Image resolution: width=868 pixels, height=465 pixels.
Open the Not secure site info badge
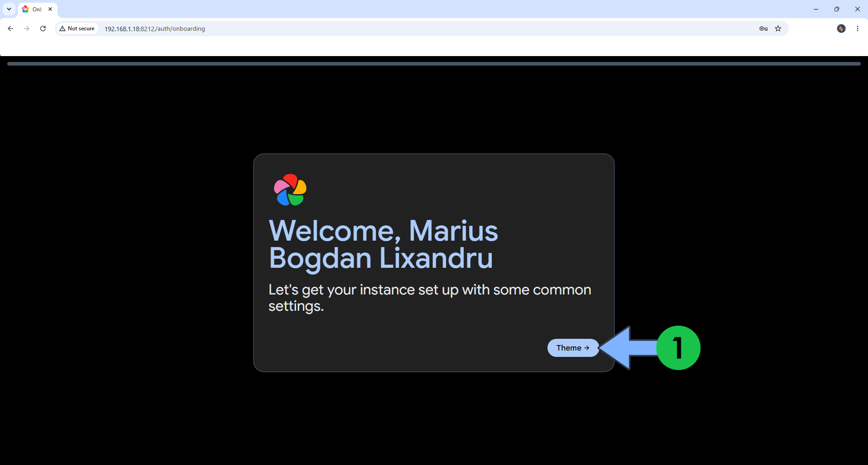(77, 28)
